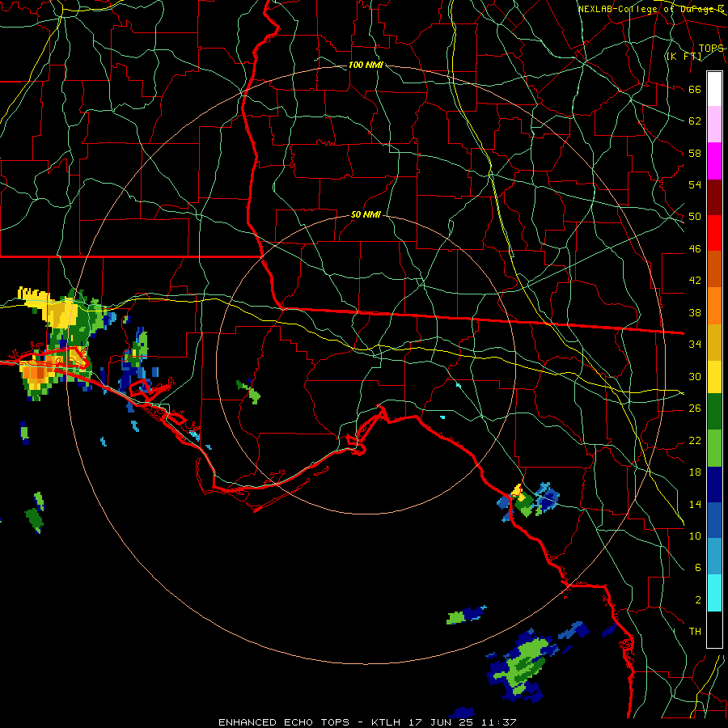Click the "(K FT)" units label

click(684, 56)
